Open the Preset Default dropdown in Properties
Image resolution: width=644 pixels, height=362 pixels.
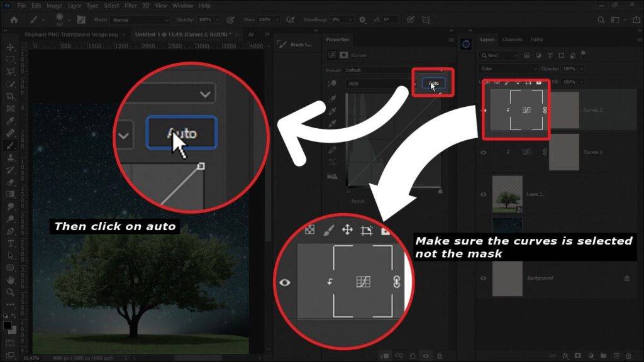tap(394, 70)
